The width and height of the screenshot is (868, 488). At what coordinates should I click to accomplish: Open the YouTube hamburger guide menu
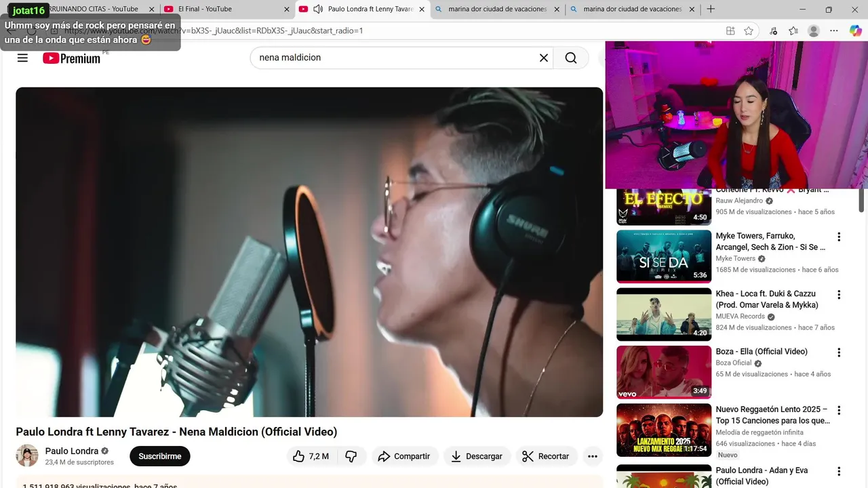tap(22, 58)
